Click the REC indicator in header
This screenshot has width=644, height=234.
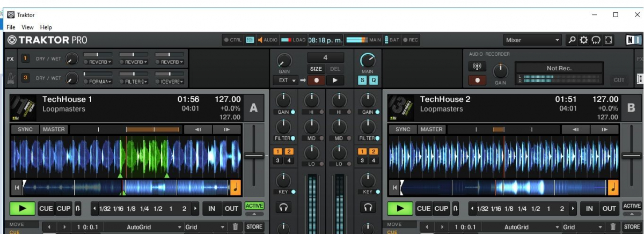[x=411, y=40]
